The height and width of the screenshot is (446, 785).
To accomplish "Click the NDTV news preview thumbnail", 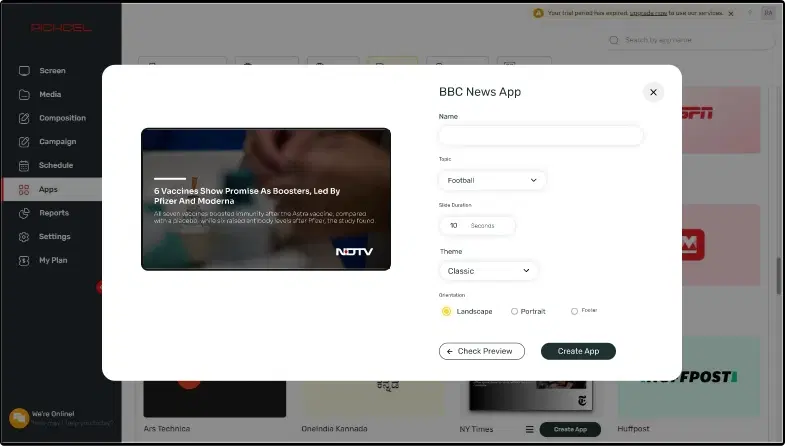I will [266, 199].
